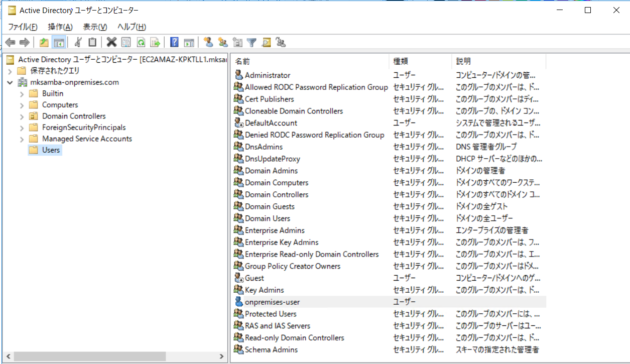Sort by the 説明 column header
Screen dimensions: 630x364
[499, 61]
